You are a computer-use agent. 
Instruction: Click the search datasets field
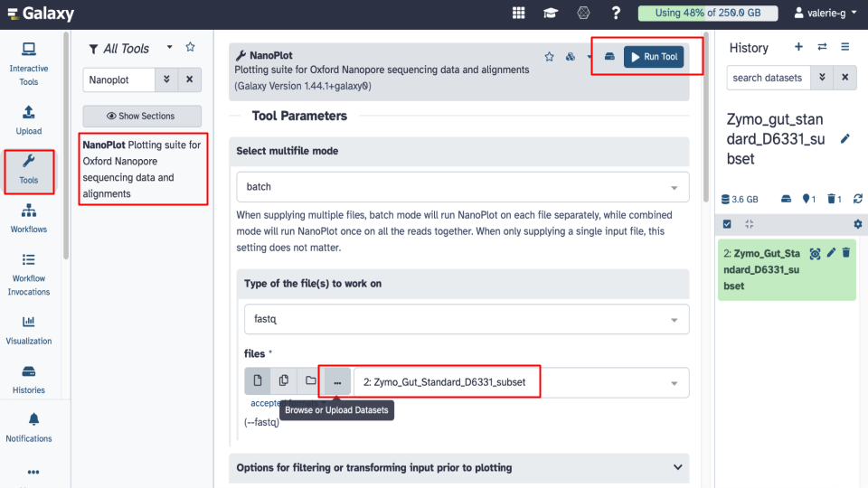tap(768, 78)
